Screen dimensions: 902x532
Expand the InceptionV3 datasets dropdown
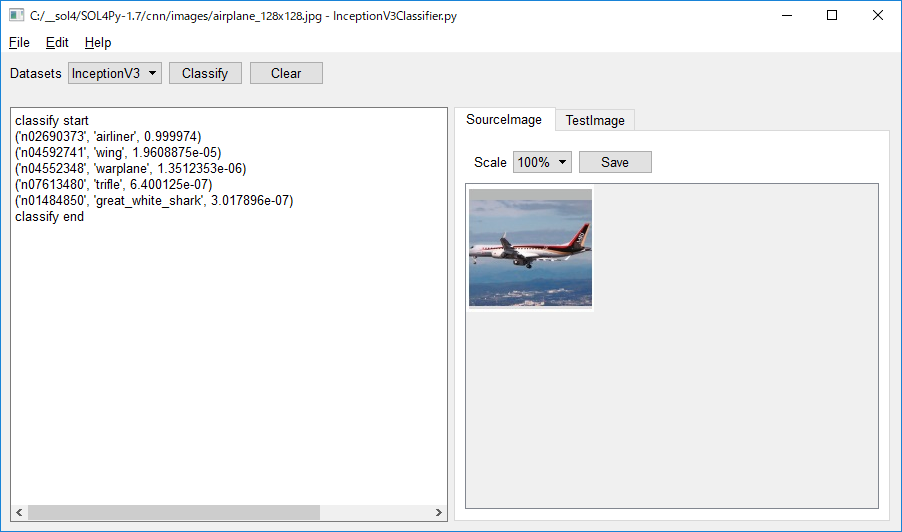pyautogui.click(x=114, y=74)
